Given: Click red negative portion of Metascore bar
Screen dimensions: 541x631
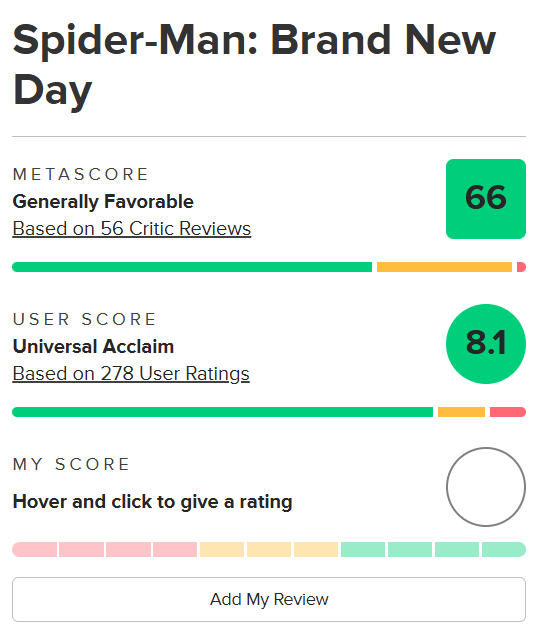Looking at the screenshot, I should point(521,267).
